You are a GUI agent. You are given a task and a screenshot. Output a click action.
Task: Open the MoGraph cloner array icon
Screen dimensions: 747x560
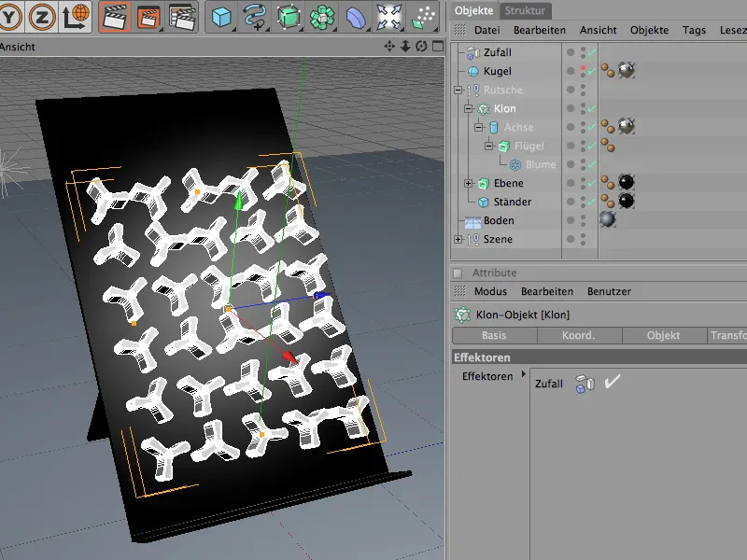[x=322, y=16]
